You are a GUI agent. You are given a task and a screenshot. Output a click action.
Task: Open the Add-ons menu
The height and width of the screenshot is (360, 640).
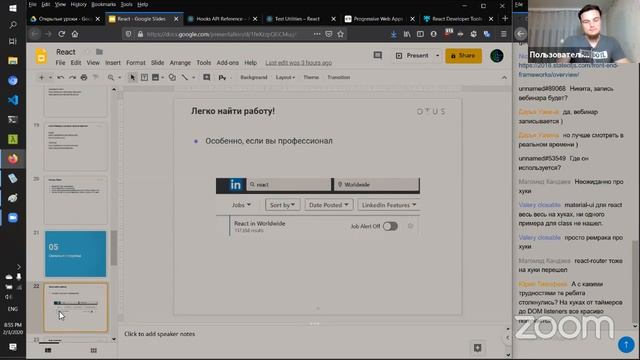[227, 62]
